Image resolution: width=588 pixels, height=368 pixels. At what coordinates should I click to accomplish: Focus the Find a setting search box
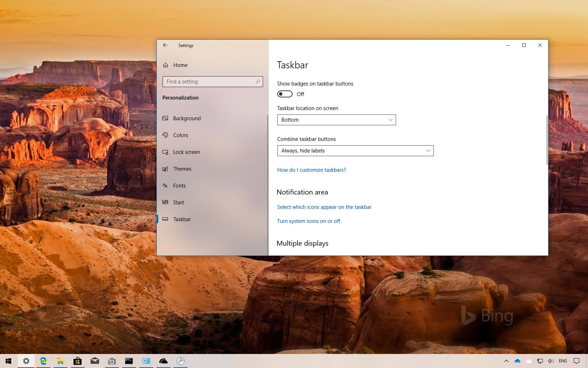pos(212,82)
